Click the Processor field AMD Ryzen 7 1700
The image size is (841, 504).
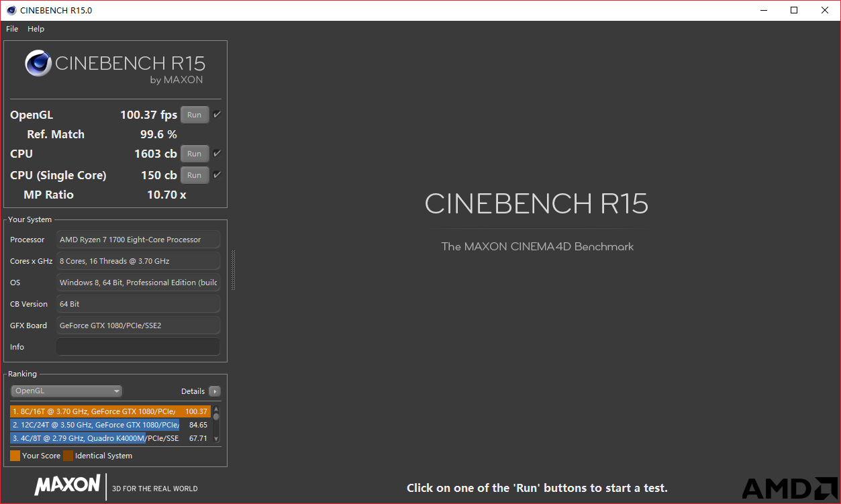coord(138,240)
